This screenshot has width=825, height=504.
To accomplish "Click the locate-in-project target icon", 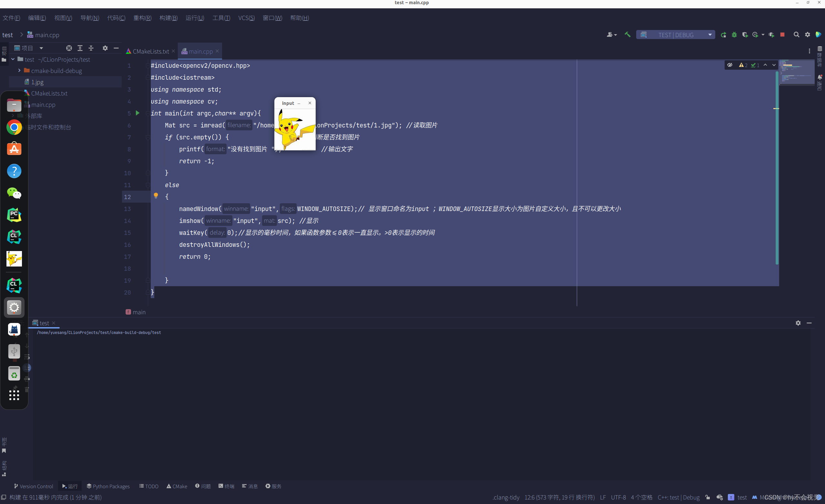I will pyautogui.click(x=69, y=48).
